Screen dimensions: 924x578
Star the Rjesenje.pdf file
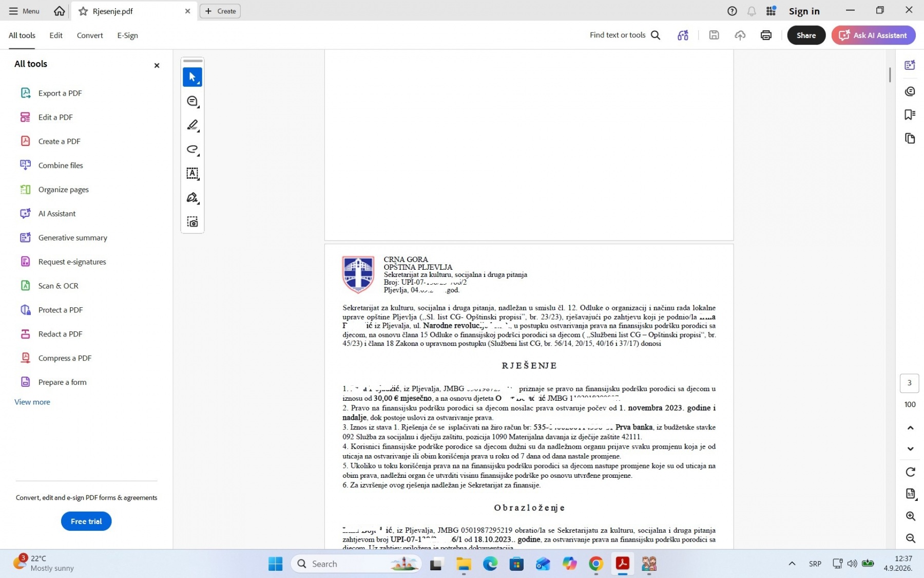[x=83, y=11]
